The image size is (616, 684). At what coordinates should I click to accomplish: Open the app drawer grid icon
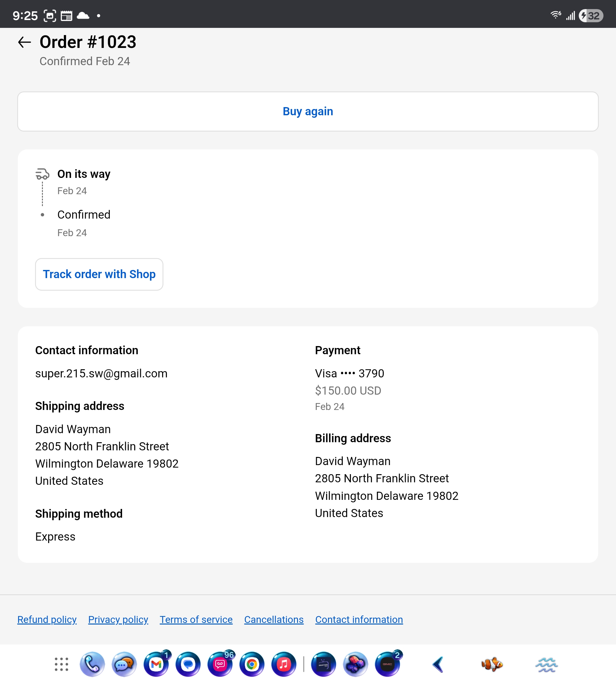click(x=61, y=664)
